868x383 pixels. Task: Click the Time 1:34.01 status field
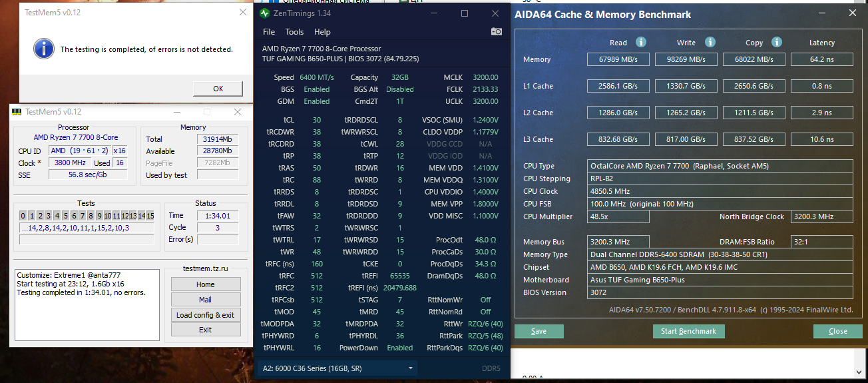point(218,215)
